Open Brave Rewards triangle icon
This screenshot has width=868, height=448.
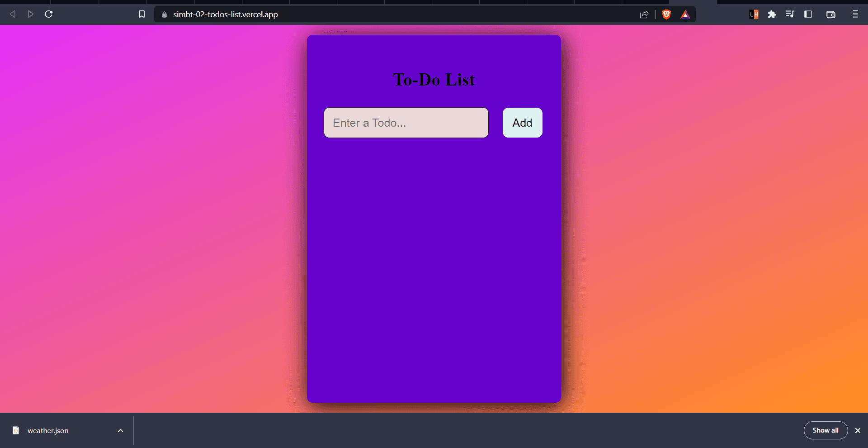[685, 14]
